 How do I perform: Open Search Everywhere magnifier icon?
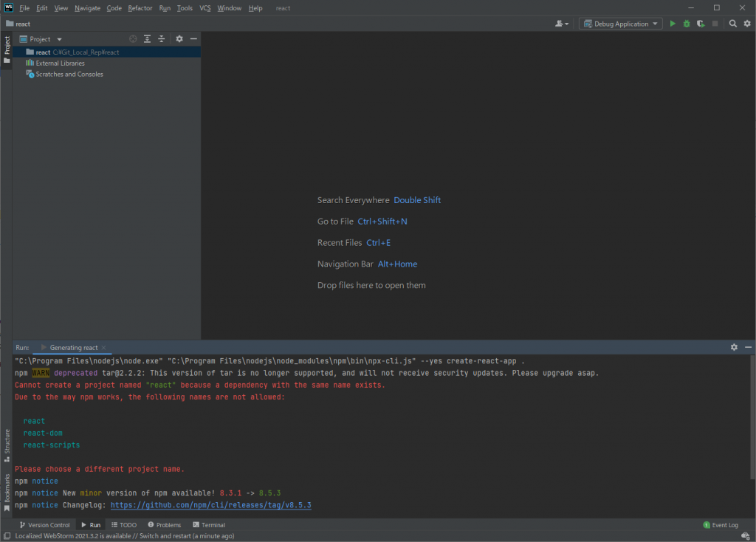click(733, 24)
